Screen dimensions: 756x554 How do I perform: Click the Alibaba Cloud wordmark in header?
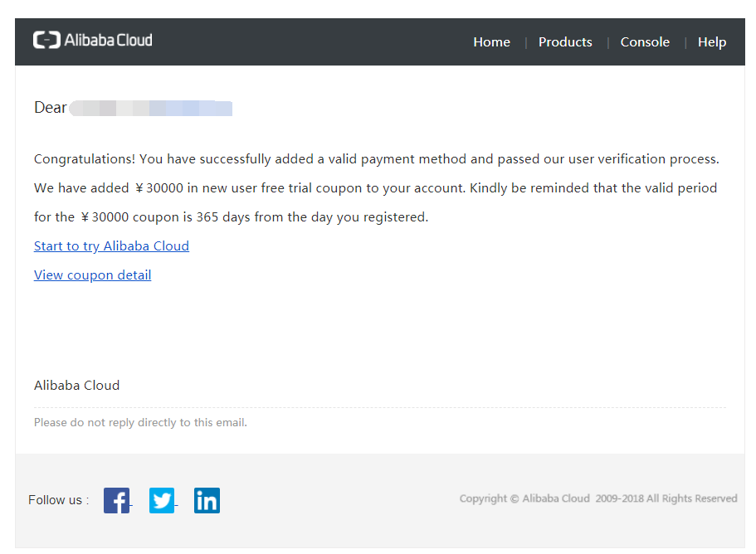[108, 40]
